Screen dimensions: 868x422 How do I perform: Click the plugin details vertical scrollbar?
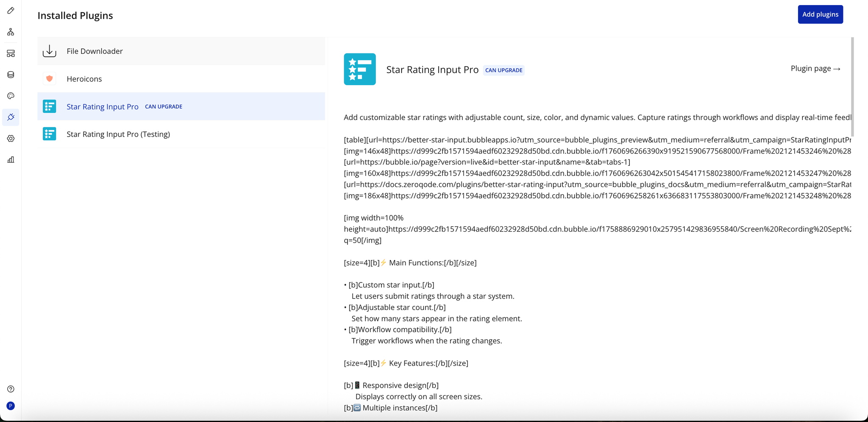852,87
